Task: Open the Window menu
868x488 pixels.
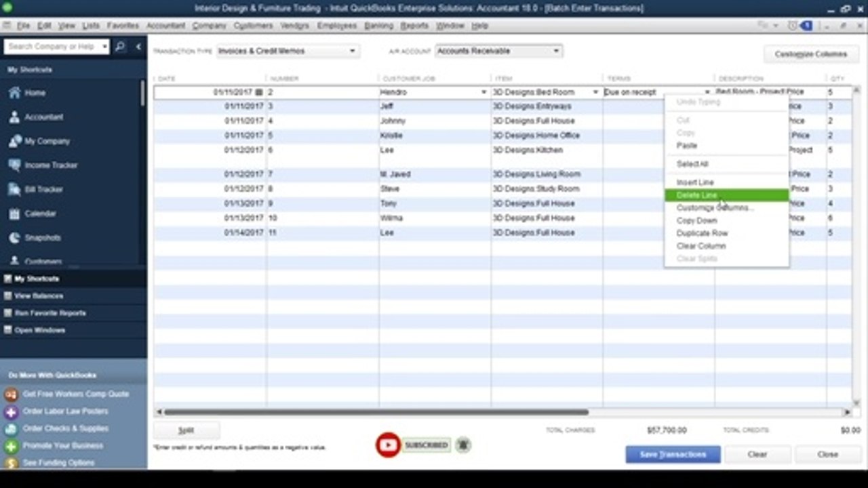Action: click(450, 26)
